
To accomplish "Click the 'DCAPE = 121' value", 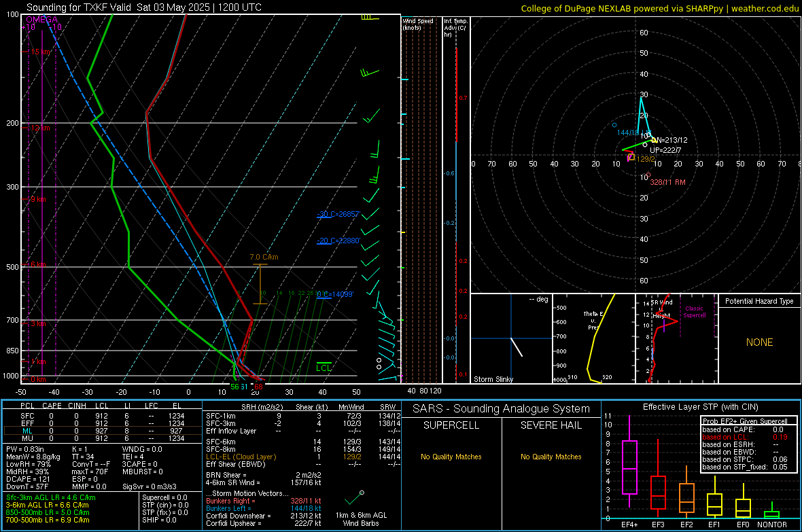I will coord(28,479).
